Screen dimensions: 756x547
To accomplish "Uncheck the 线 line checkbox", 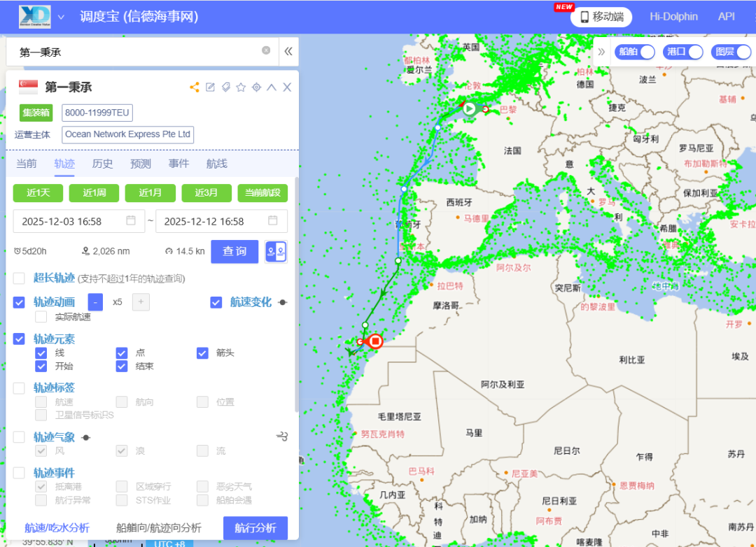I will 41,353.
